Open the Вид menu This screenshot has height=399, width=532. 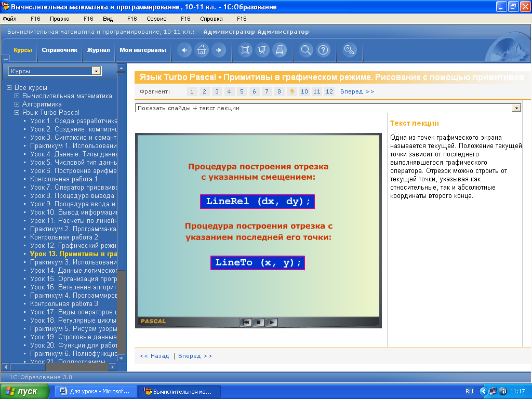click(108, 19)
